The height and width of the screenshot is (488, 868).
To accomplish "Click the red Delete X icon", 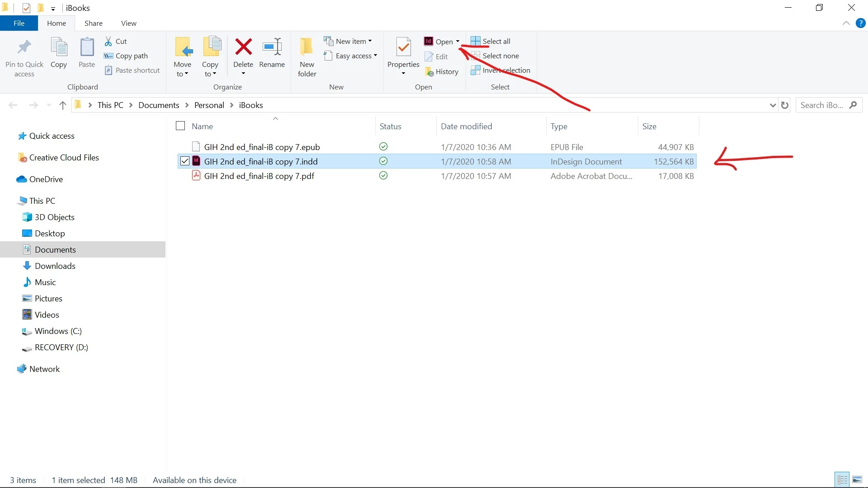I will coord(243,47).
